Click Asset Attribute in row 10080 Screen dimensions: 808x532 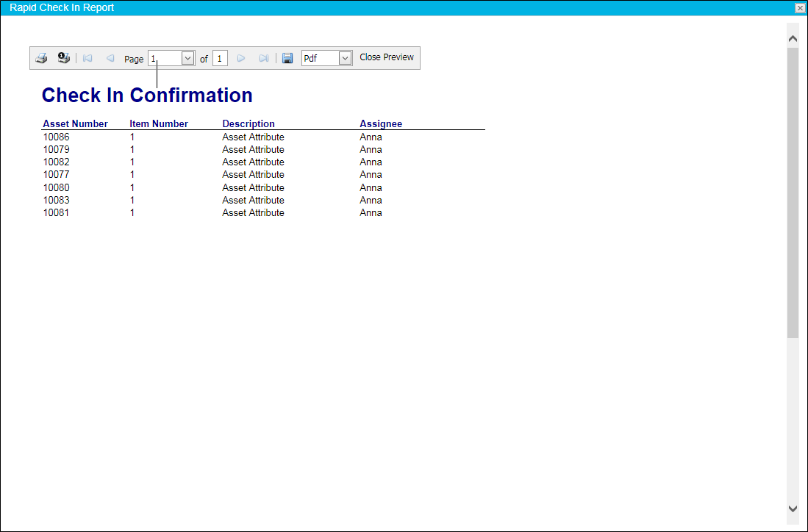coord(253,187)
